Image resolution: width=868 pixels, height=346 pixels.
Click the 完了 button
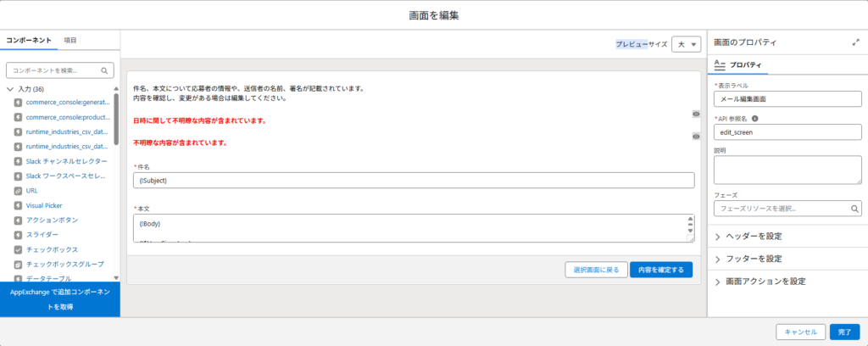click(x=843, y=332)
